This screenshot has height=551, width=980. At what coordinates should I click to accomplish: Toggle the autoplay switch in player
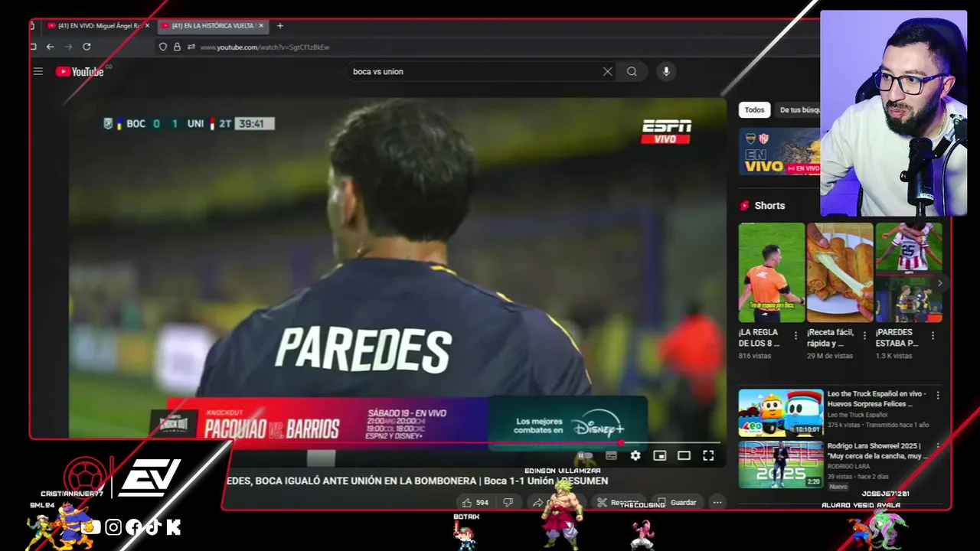(583, 455)
